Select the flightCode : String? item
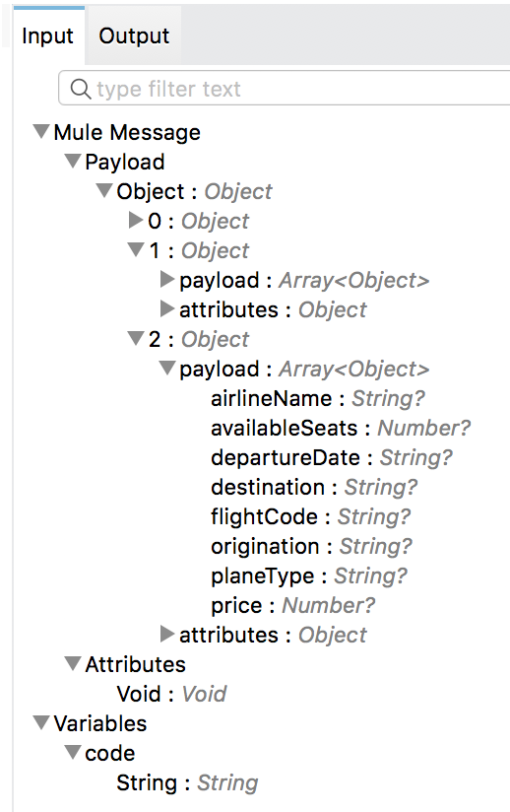This screenshot has height=812, width=510. [x=310, y=516]
